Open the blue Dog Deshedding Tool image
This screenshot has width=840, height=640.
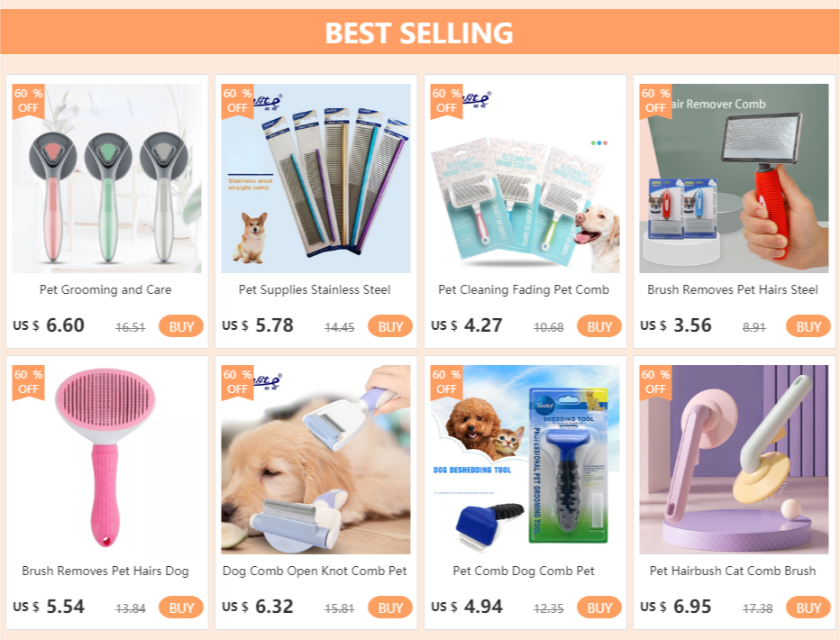pyautogui.click(x=525, y=460)
